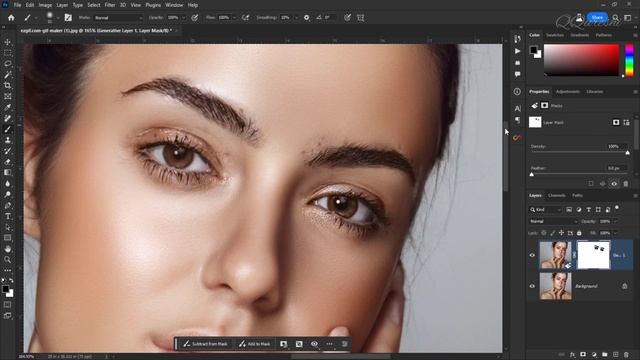Hide the Background layer via eye icon

[532, 286]
